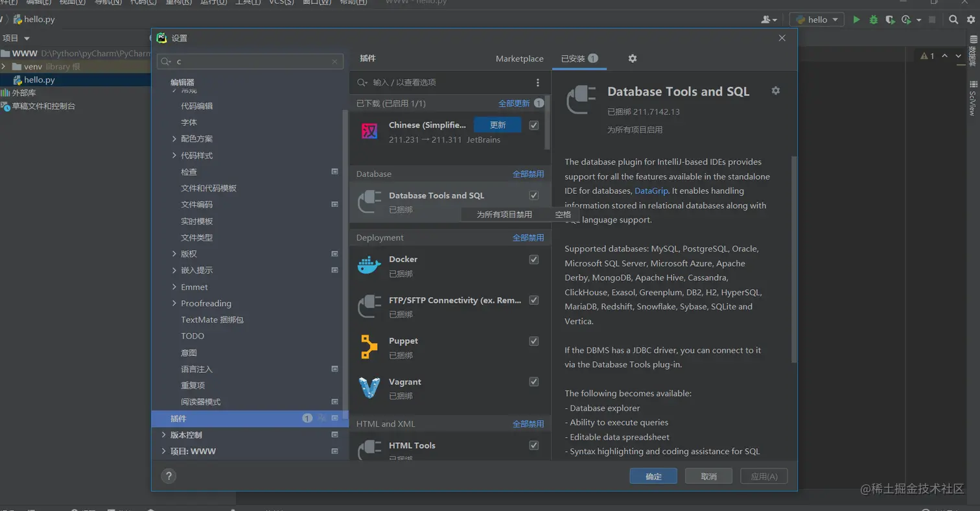Open the SciView tool window on right edge

pyautogui.click(x=972, y=99)
